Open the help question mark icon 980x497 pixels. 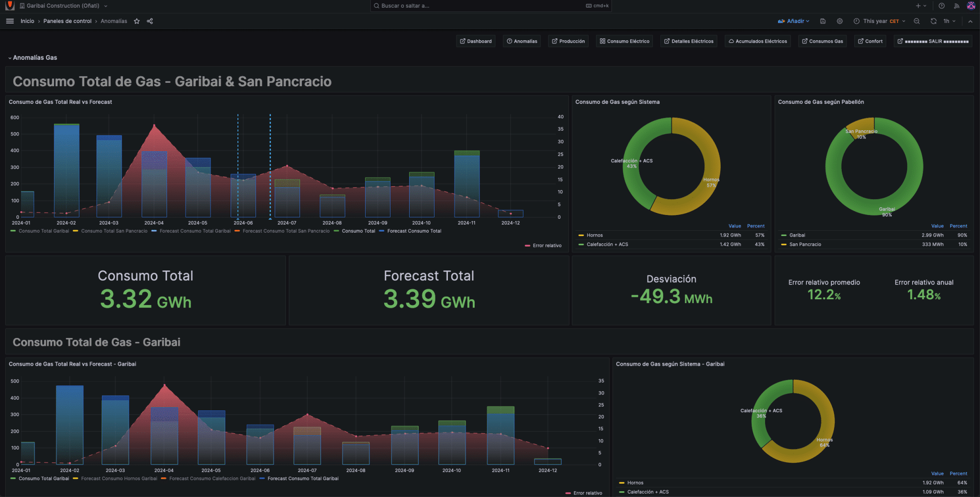pyautogui.click(x=942, y=6)
